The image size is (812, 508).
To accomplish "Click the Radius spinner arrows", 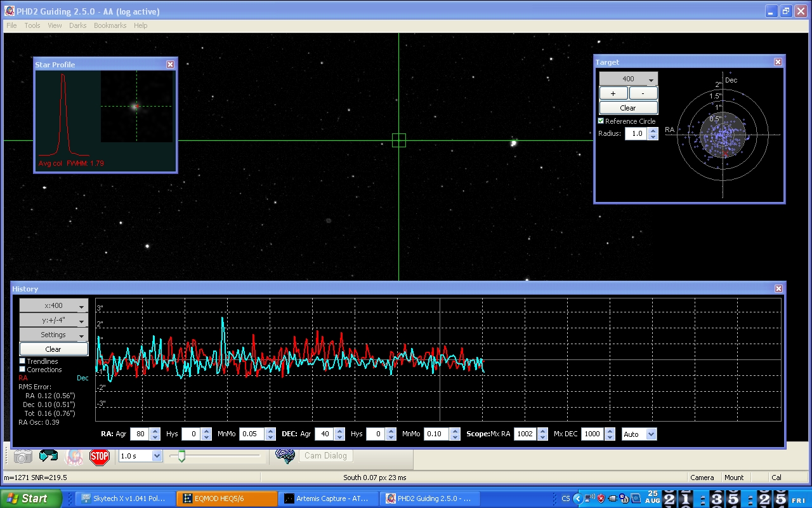I will point(653,134).
